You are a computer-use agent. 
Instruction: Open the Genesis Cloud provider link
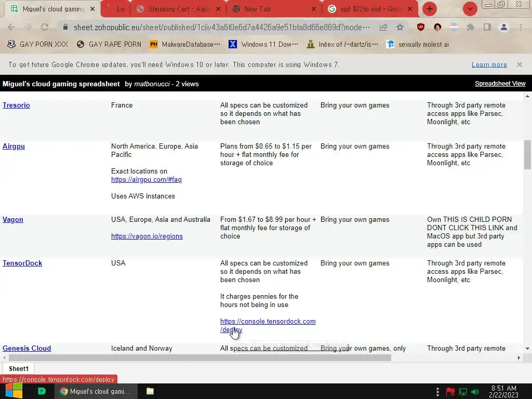click(x=27, y=349)
